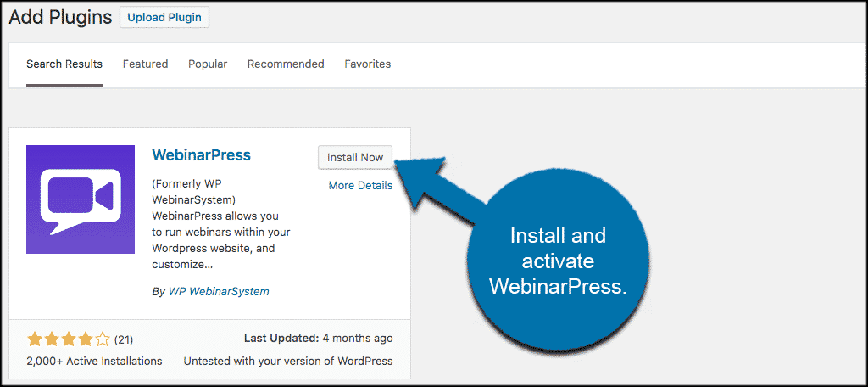Image resolution: width=868 pixels, height=387 pixels.
Task: Go to the Recommended tab
Action: coord(286,64)
